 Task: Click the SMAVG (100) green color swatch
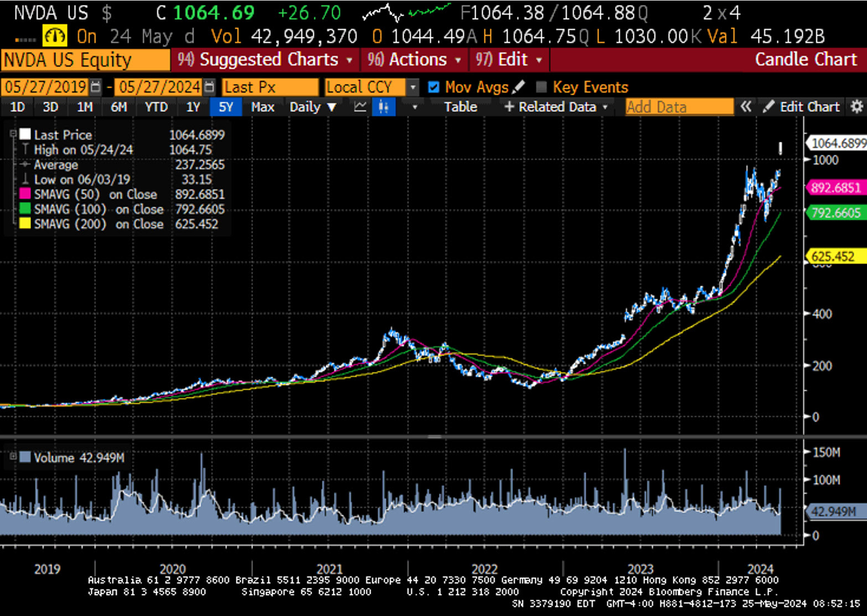click(25, 209)
